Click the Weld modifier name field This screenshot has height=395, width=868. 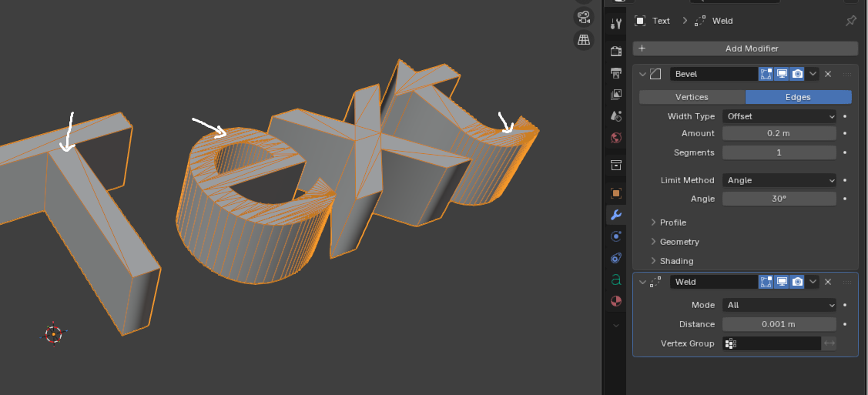714,282
